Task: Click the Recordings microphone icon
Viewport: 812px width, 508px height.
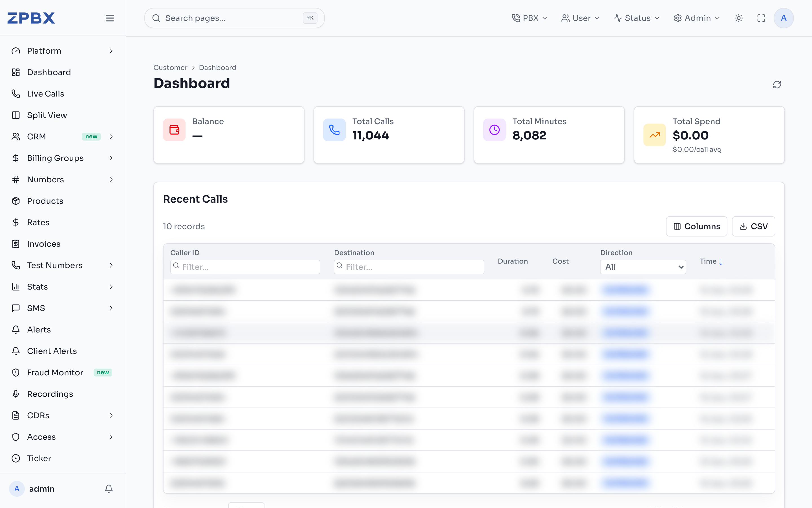Action: (16, 394)
